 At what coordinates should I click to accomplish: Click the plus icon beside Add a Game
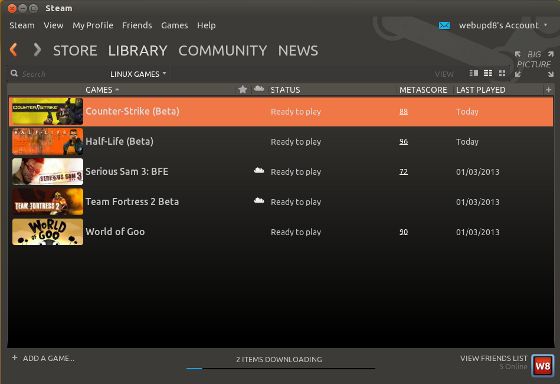point(15,358)
